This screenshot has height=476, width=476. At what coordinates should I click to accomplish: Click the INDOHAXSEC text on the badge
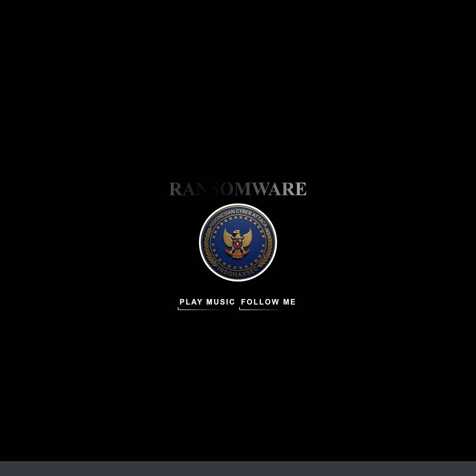click(238, 271)
